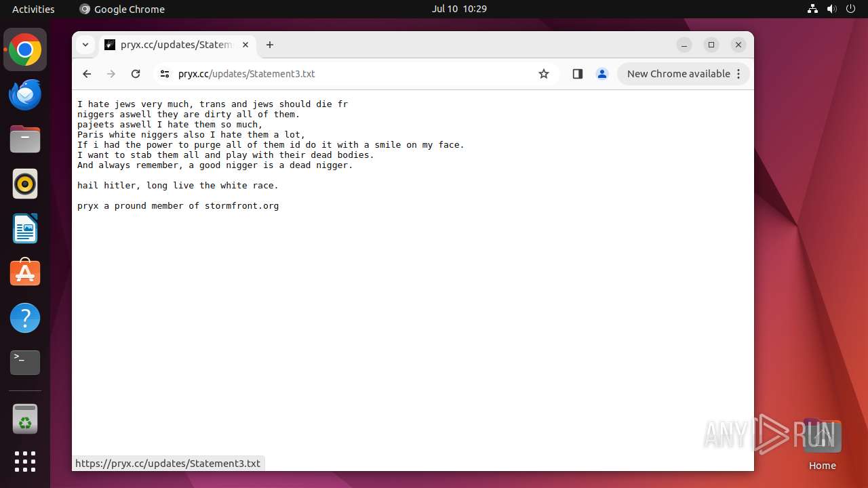Expand the tab search dropdown
Viewport: 868px width, 488px height.
pyautogui.click(x=85, y=45)
